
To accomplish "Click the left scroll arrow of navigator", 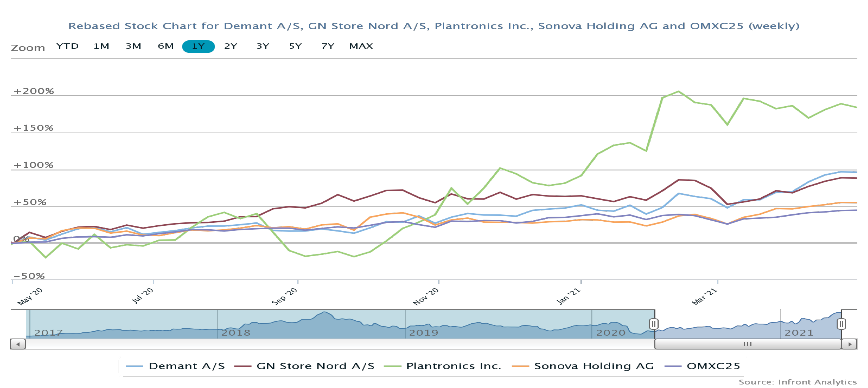I will (18, 344).
